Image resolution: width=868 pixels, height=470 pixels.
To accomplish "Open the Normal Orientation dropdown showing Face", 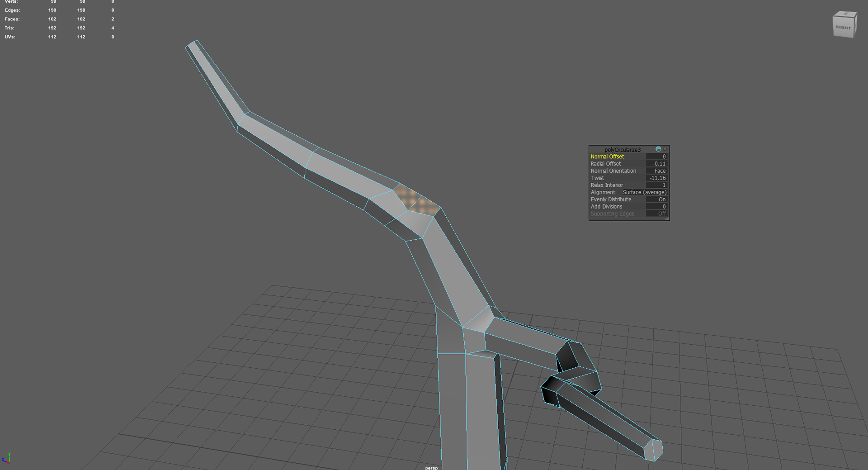I will click(x=657, y=171).
